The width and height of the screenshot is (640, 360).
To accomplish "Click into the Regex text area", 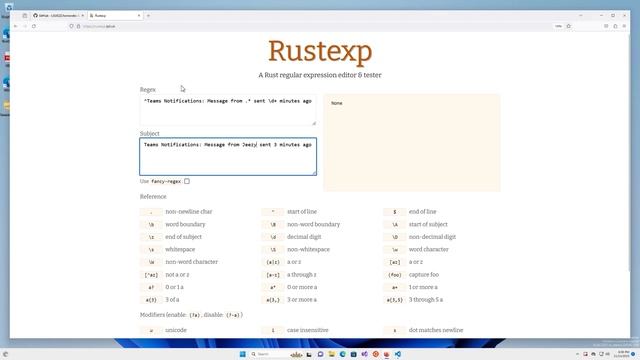I will pos(228,110).
